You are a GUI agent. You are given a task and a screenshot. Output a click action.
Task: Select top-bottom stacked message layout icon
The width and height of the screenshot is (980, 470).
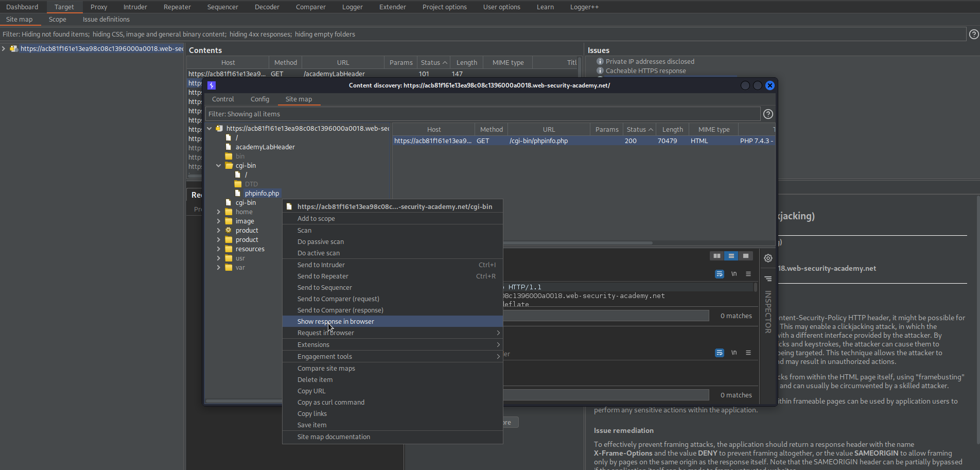coord(731,256)
